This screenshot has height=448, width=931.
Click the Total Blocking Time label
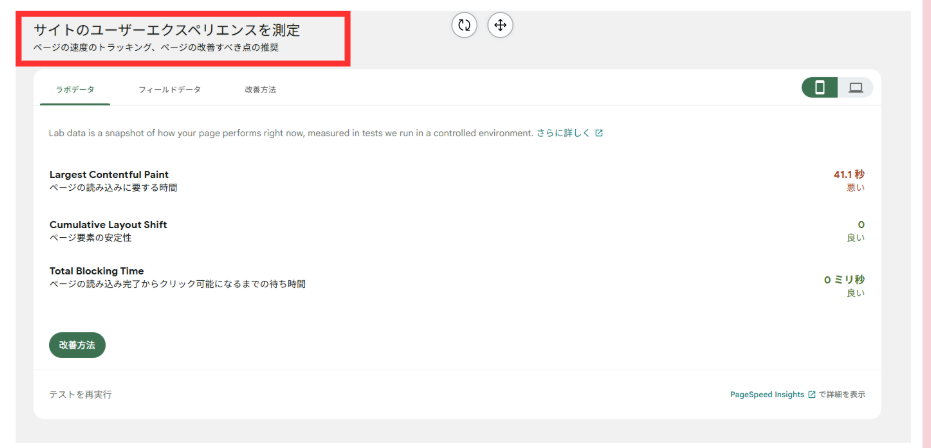coord(96,271)
